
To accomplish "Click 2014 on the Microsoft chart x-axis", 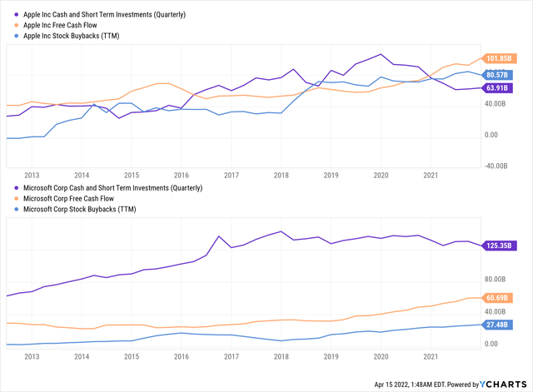I will [82, 357].
